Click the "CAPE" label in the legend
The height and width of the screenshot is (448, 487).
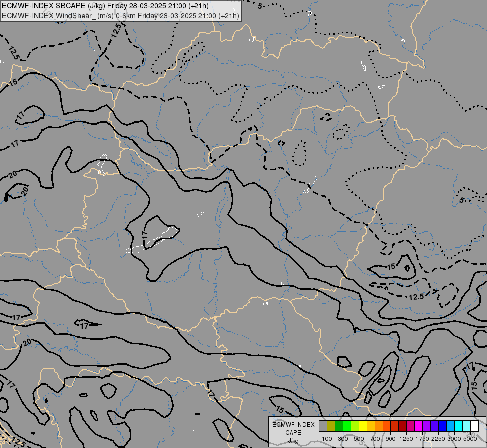tap(293, 433)
